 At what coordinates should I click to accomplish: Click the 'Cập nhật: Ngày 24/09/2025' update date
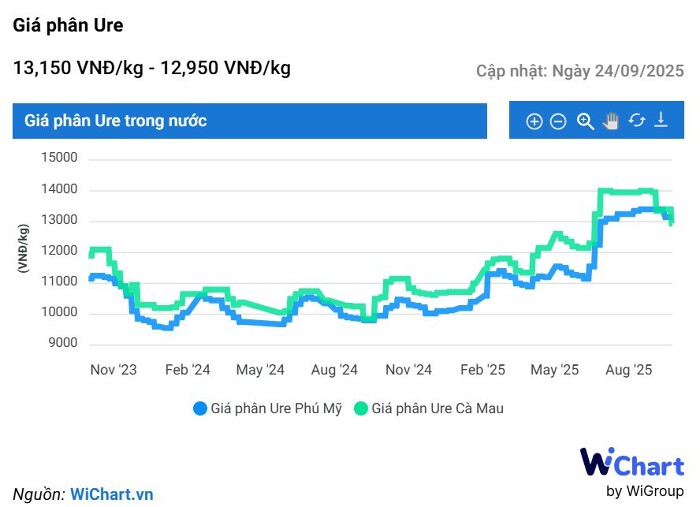(580, 71)
